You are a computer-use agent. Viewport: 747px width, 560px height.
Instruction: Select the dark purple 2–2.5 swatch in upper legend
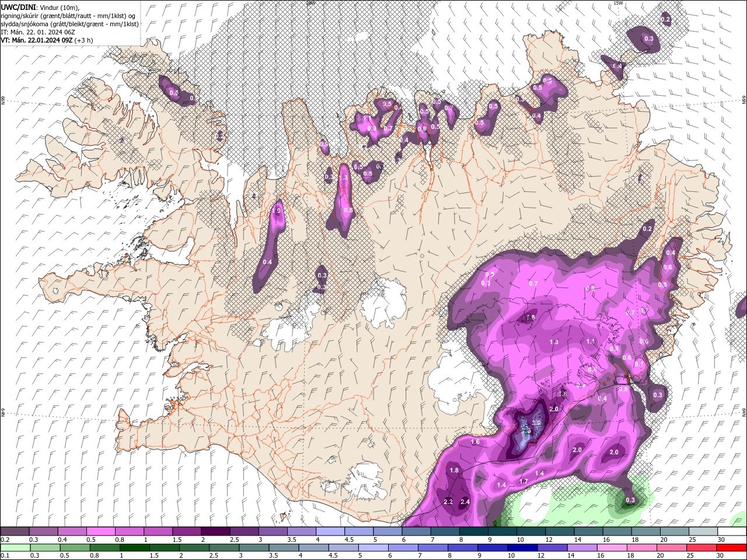click(215, 531)
